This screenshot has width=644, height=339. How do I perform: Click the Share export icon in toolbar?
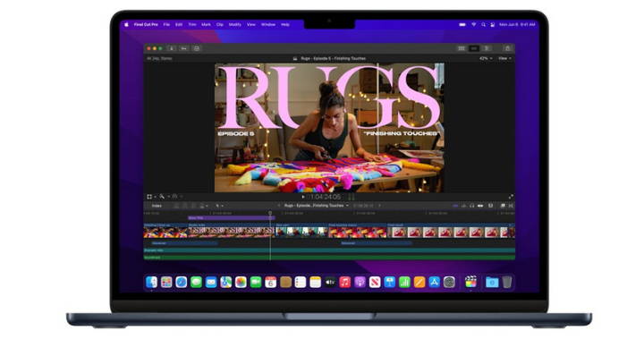click(x=508, y=48)
